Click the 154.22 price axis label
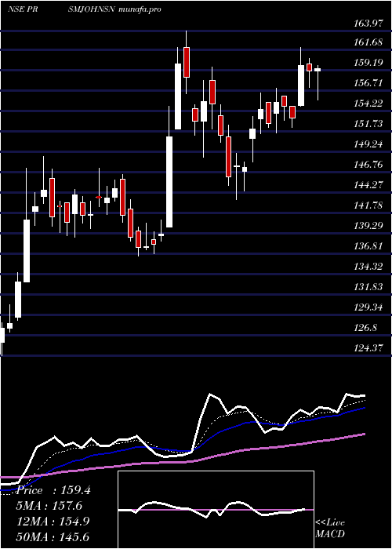 tap(368, 104)
